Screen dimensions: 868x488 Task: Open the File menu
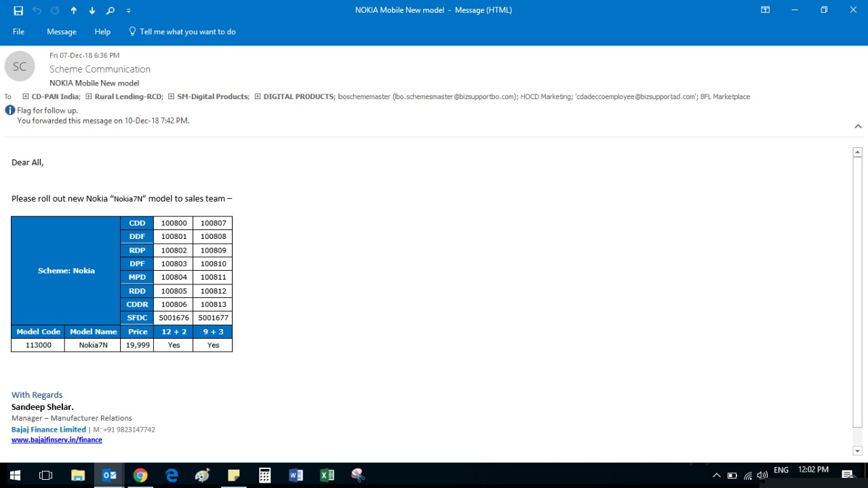point(18,32)
